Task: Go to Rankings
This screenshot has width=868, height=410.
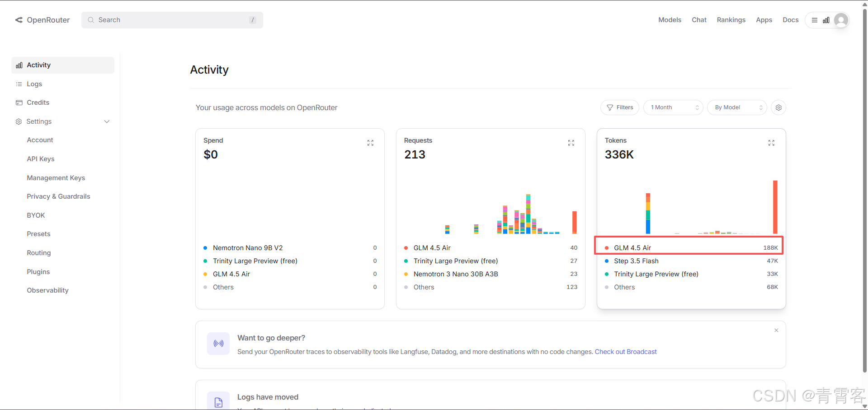Action: point(731,20)
